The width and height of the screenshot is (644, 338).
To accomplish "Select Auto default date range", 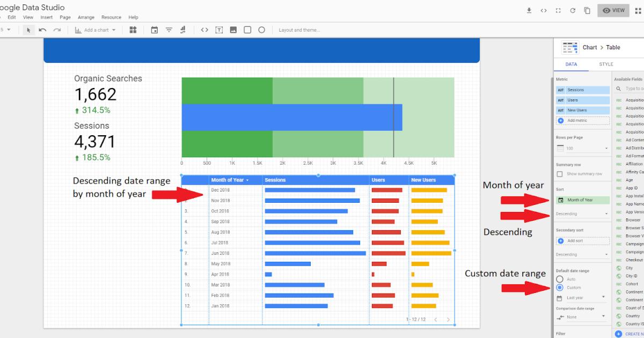I will [560, 279].
